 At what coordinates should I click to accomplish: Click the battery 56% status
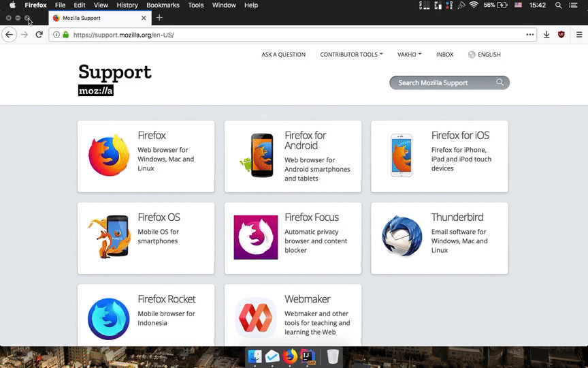pyautogui.click(x=495, y=5)
